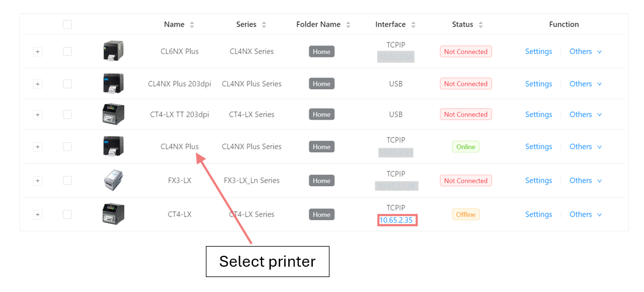Viewport: 644px width, 292px height.
Task: Click the FX3-LX printer icon
Action: pos(113,180)
